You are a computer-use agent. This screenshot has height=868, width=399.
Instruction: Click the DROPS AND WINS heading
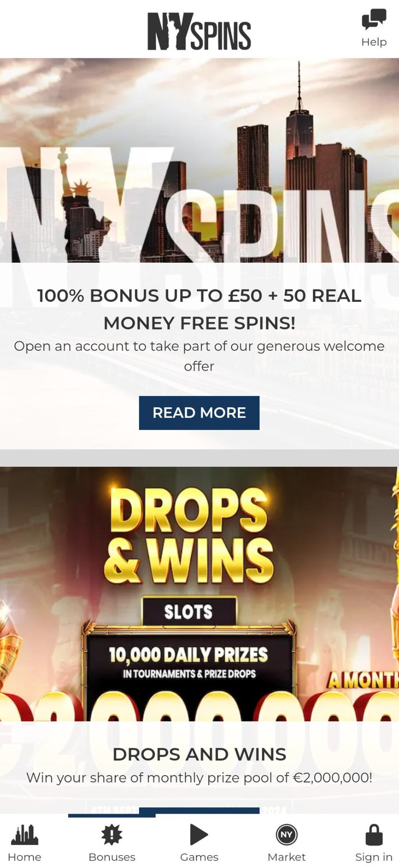click(x=199, y=754)
